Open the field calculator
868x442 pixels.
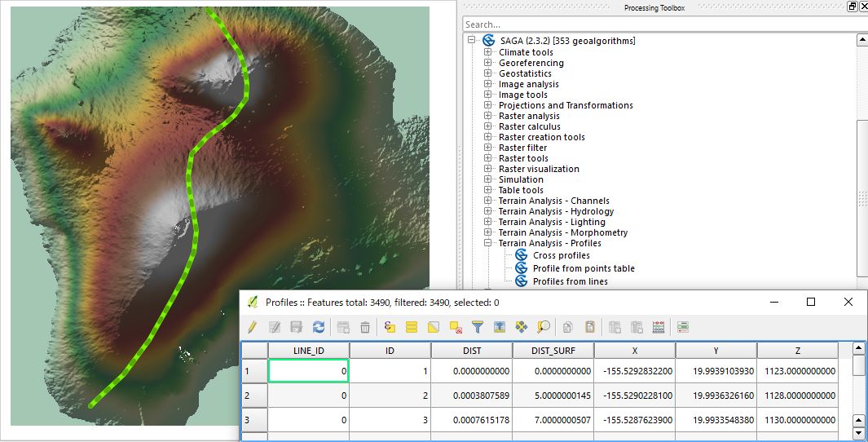click(x=659, y=327)
